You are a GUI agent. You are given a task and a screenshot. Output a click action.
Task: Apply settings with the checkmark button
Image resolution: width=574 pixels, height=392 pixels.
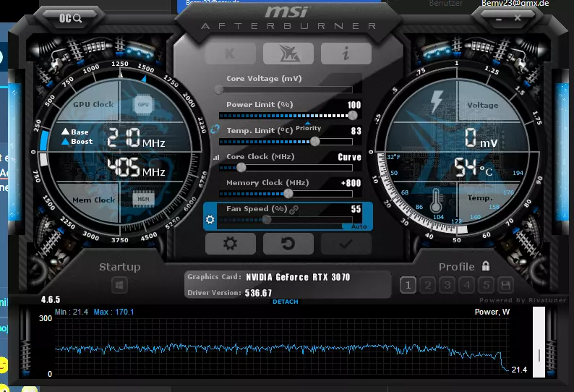point(346,244)
